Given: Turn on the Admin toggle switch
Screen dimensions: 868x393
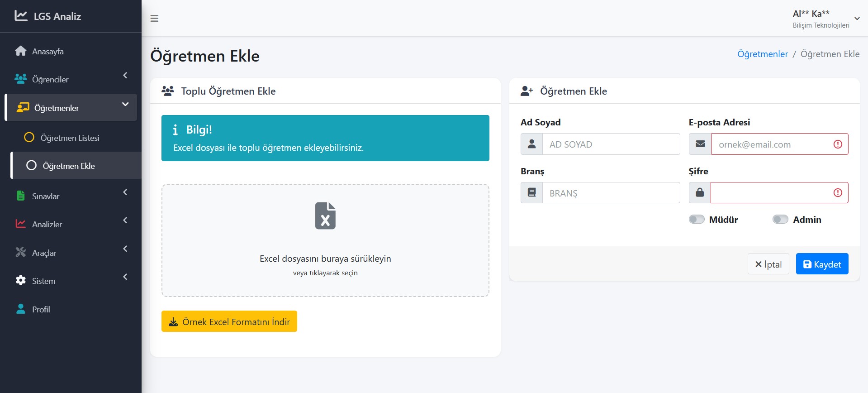Looking at the screenshot, I should coord(780,220).
